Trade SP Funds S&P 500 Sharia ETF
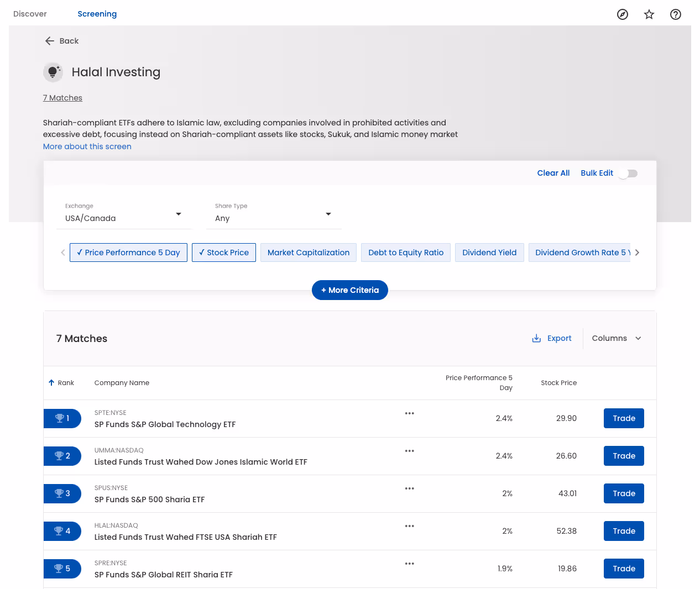The image size is (700, 589). (x=624, y=493)
